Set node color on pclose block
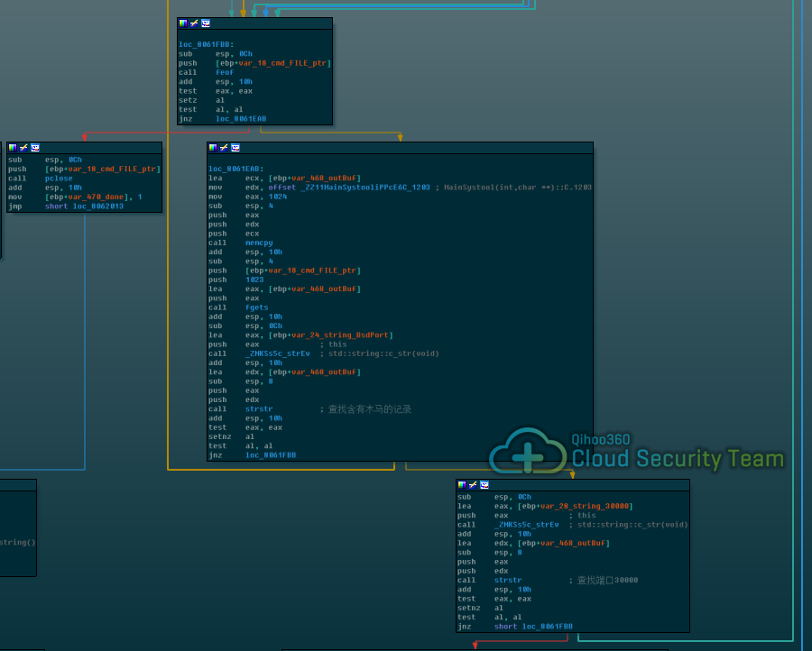The width and height of the screenshot is (812, 651). coord(13,147)
